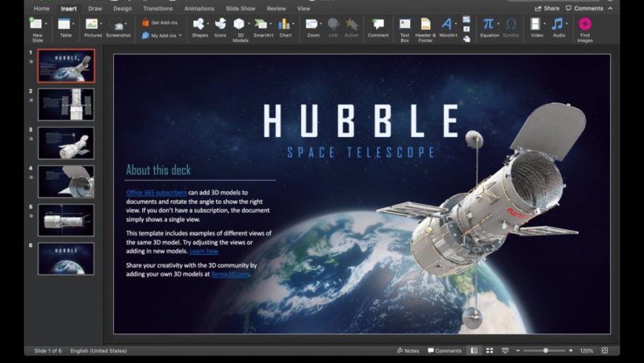This screenshot has height=363, width=644.
Task: Click English (United States) language indicator
Action: point(98,350)
